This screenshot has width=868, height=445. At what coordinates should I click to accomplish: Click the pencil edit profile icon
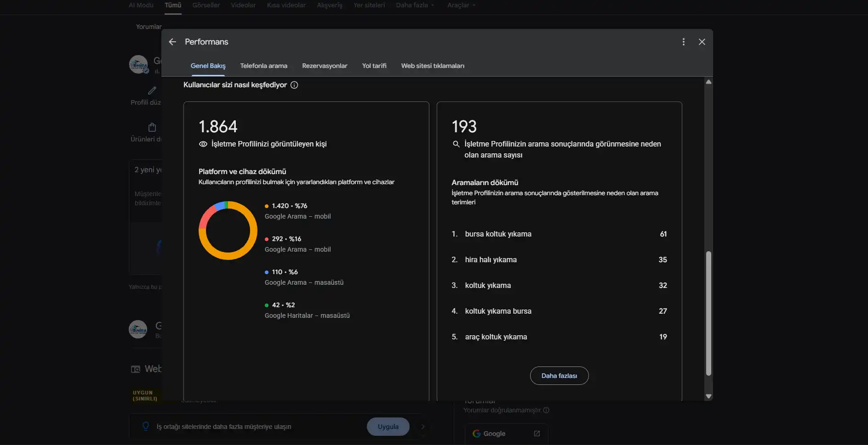(152, 90)
